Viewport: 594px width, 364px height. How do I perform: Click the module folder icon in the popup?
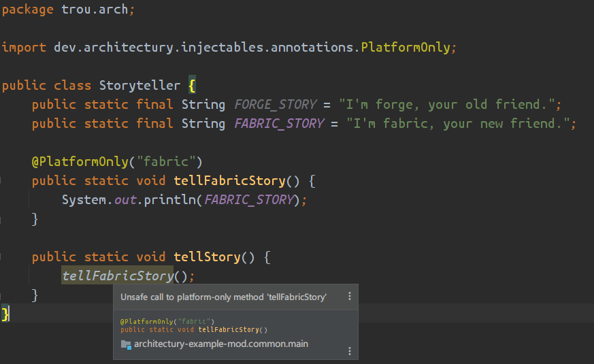click(126, 344)
